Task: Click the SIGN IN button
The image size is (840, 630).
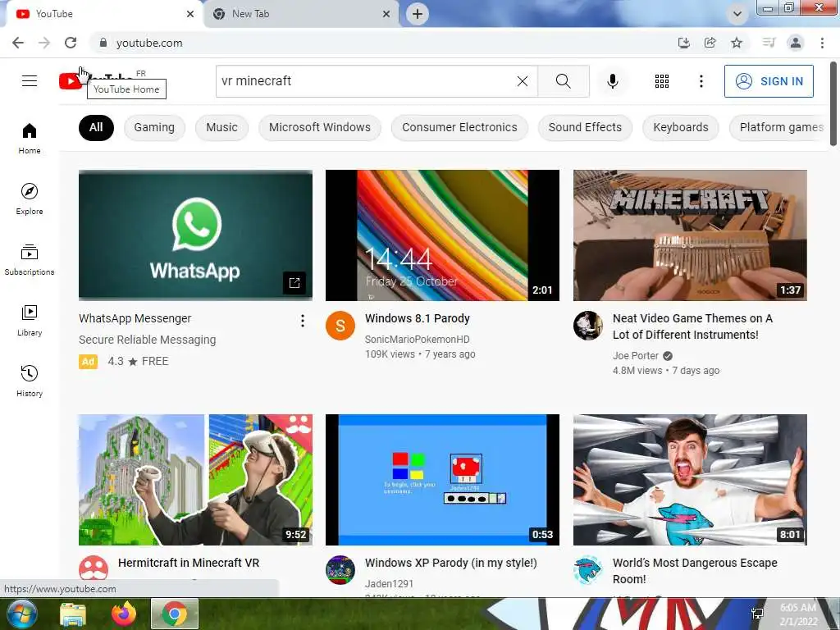Action: (x=769, y=81)
